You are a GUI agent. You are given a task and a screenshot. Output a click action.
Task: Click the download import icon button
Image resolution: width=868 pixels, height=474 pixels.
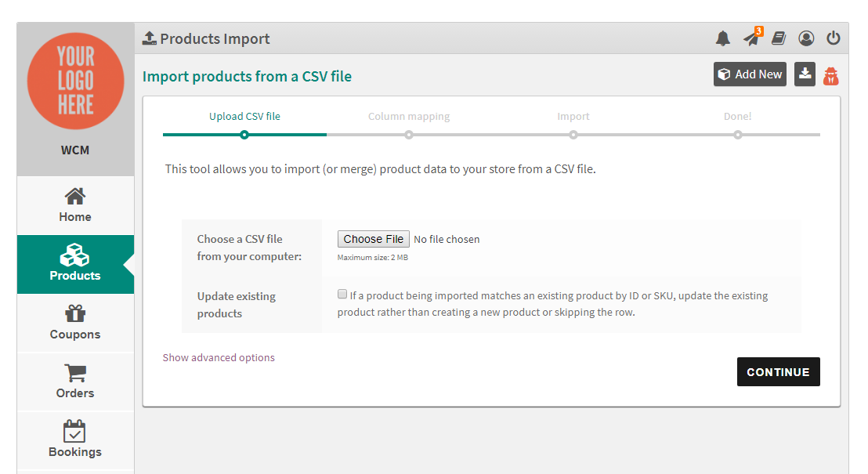[x=805, y=74]
